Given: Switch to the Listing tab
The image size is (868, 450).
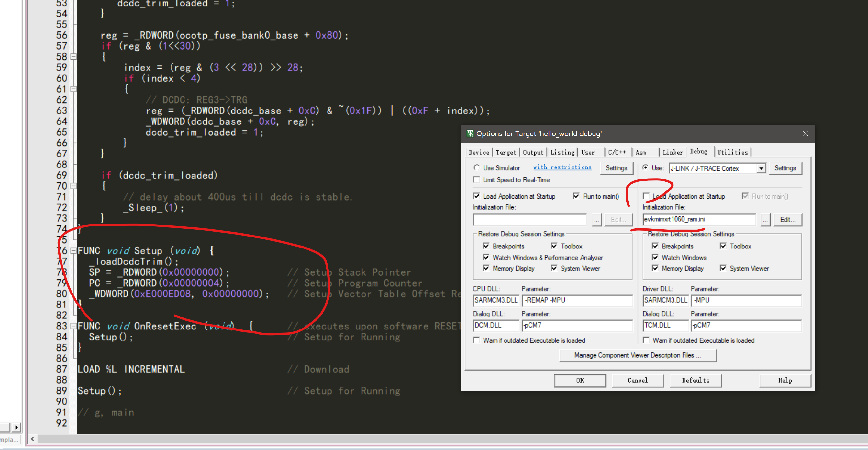Looking at the screenshot, I should coord(562,153).
